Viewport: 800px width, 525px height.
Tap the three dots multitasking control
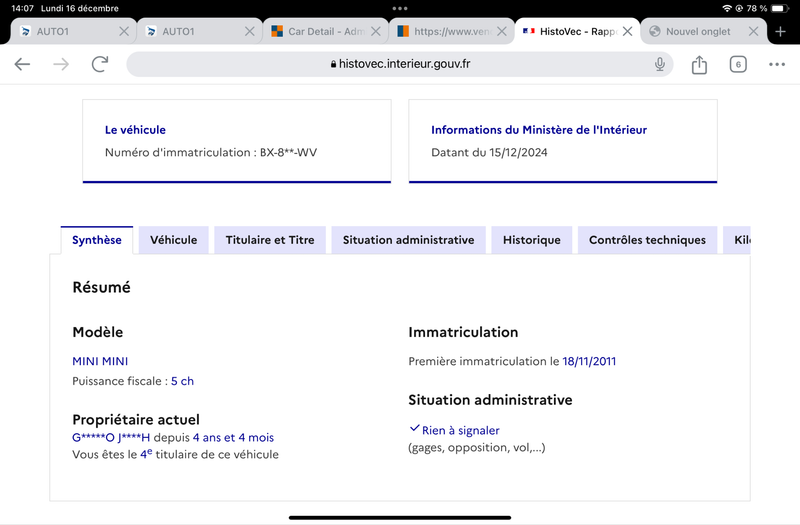(x=400, y=8)
